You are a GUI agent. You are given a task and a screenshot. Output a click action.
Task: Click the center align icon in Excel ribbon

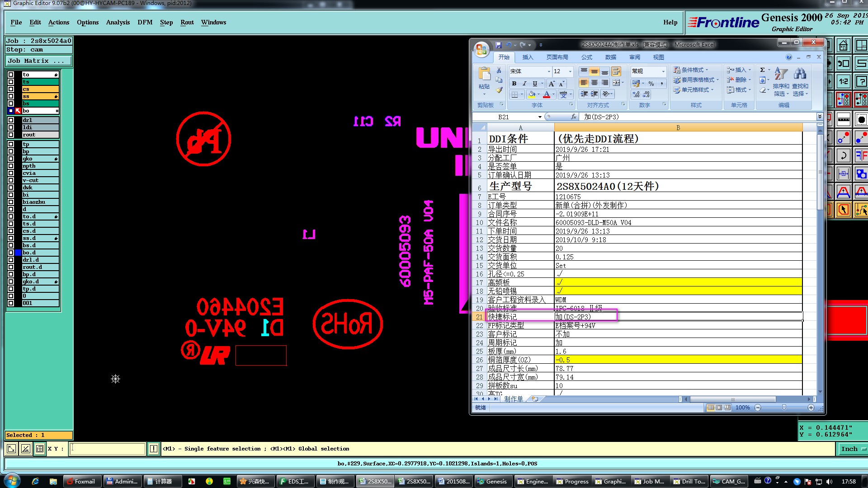[x=594, y=83]
